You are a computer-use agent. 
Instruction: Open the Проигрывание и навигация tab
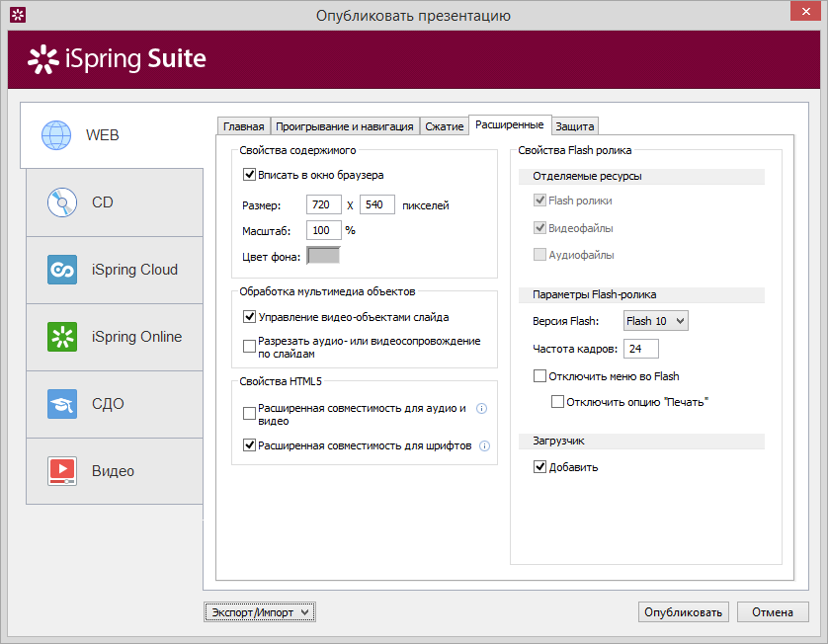pyautogui.click(x=344, y=126)
